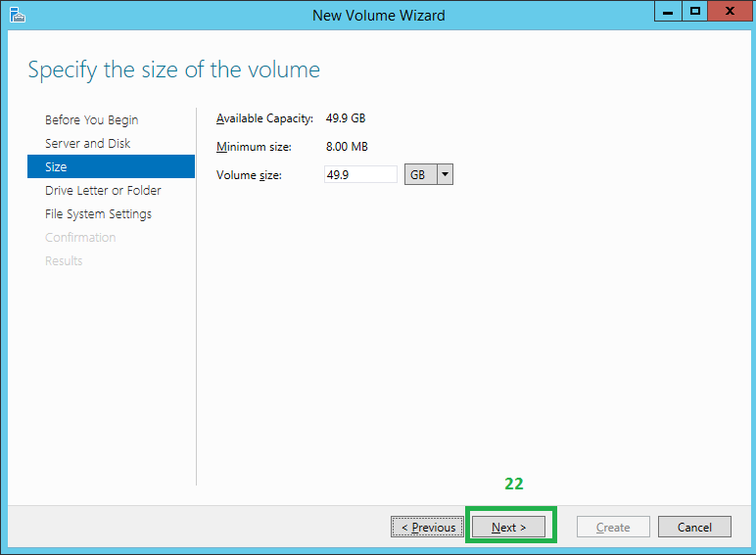
Task: Click the greyed-out Confirmation step
Action: pyautogui.click(x=80, y=238)
